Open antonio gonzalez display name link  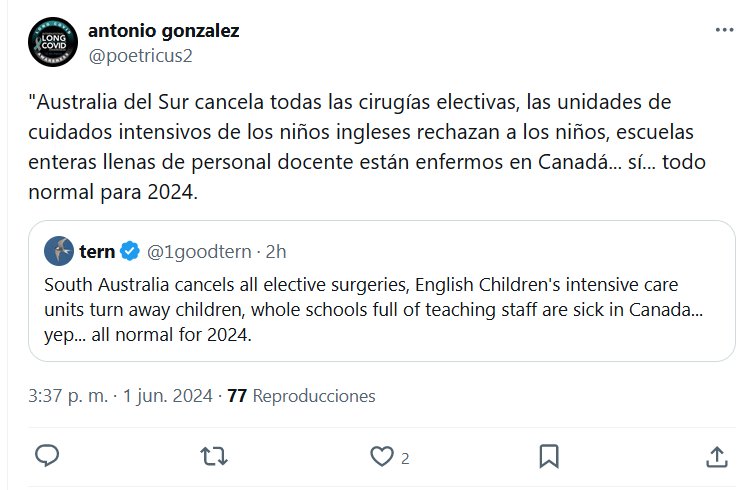pos(164,30)
